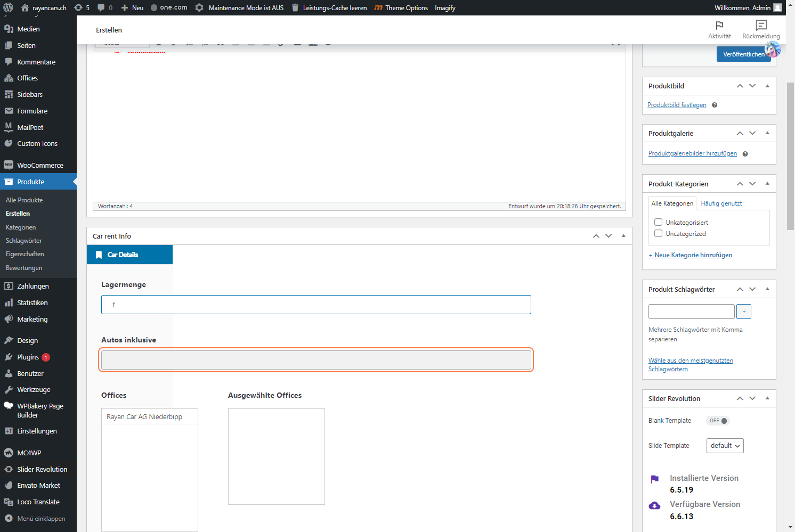Click the Slider Revolution sidebar icon
The image size is (795, 532).
pyautogui.click(x=9, y=469)
